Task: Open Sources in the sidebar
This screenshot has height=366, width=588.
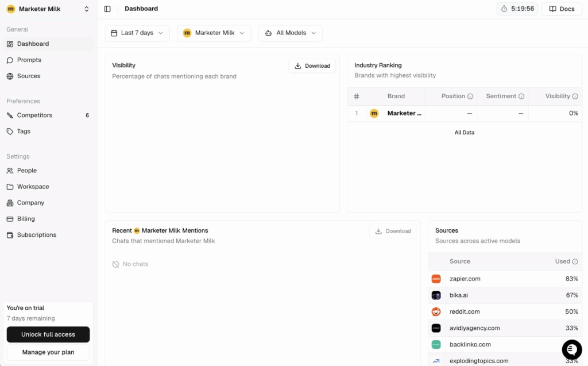Action: pos(29,76)
